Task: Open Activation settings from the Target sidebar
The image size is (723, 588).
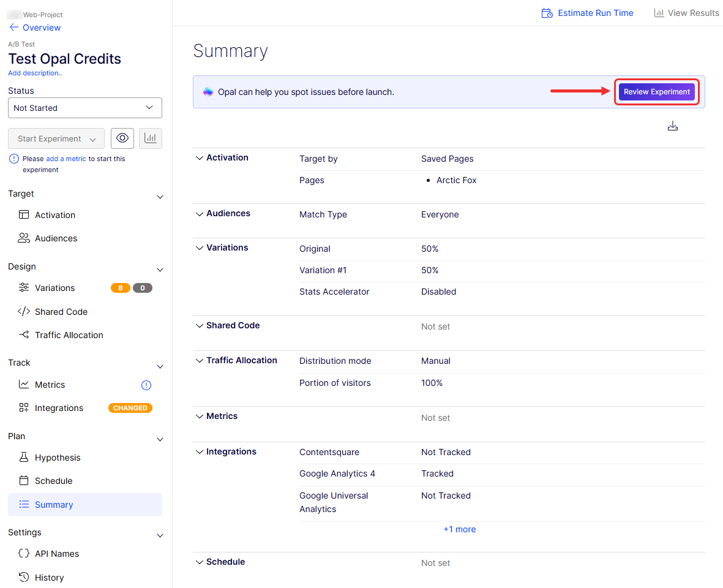Action: tap(54, 215)
